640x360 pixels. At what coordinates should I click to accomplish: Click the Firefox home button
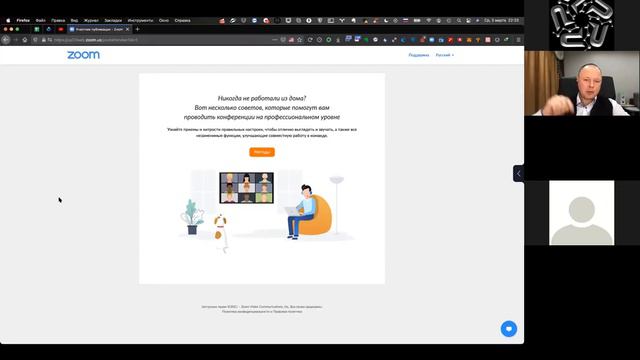pyautogui.click(x=25, y=40)
